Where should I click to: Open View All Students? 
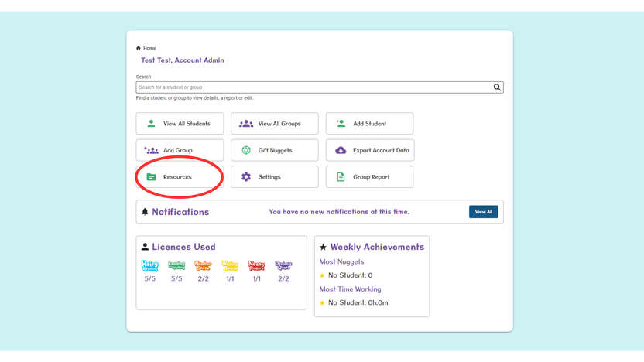coord(180,124)
